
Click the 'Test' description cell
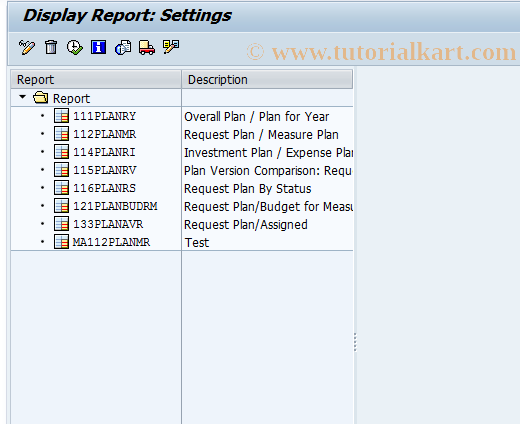[x=197, y=243]
